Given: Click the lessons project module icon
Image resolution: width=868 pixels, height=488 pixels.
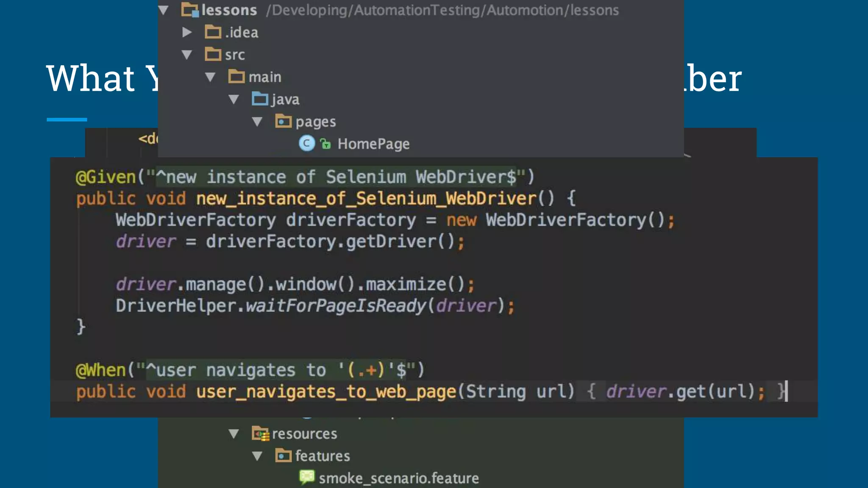Looking at the screenshot, I should (189, 10).
